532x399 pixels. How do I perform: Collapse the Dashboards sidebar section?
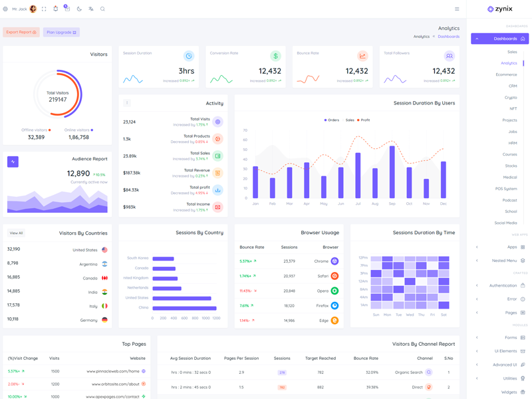[x=499, y=39]
